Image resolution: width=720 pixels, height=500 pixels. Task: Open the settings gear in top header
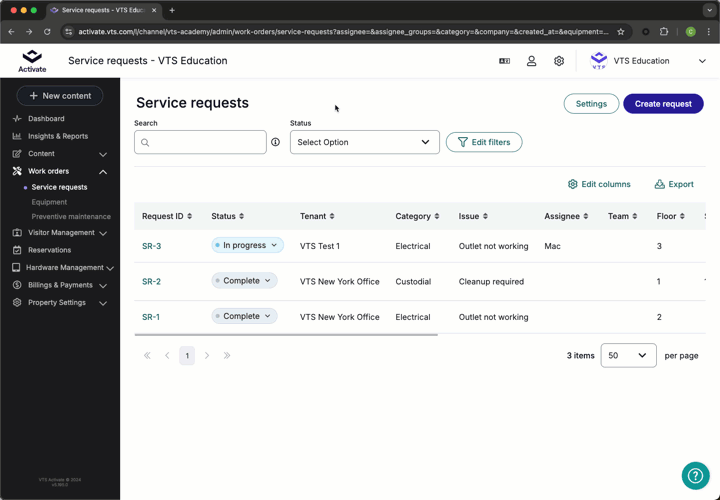click(559, 61)
